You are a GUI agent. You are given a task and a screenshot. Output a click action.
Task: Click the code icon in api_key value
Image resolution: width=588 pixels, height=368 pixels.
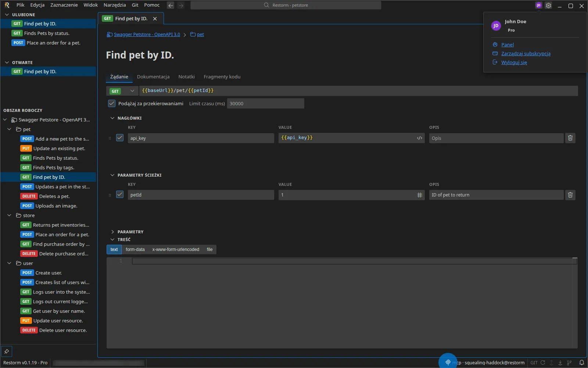click(x=419, y=138)
